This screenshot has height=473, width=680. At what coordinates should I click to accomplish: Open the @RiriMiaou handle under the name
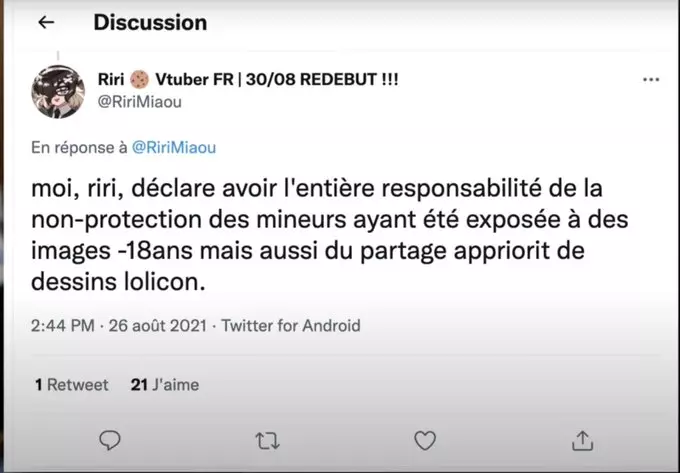140,102
